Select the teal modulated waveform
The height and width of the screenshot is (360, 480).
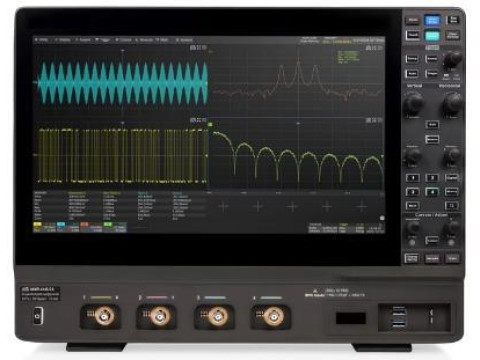pyautogui.click(x=123, y=83)
